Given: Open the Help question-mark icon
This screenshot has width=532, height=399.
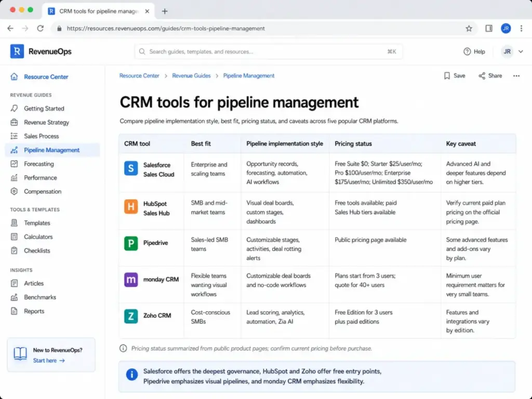Looking at the screenshot, I should click(467, 51).
